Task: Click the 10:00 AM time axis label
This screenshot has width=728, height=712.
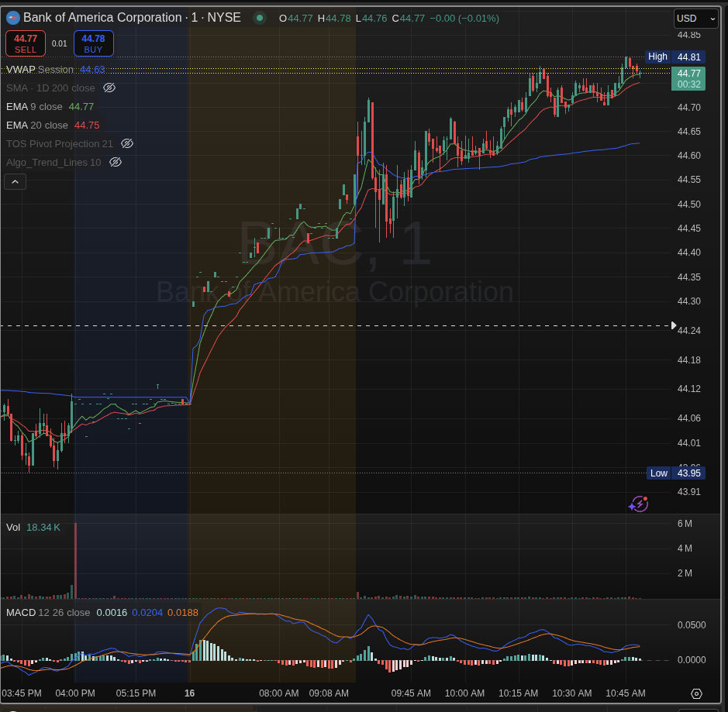Action: tap(464, 693)
